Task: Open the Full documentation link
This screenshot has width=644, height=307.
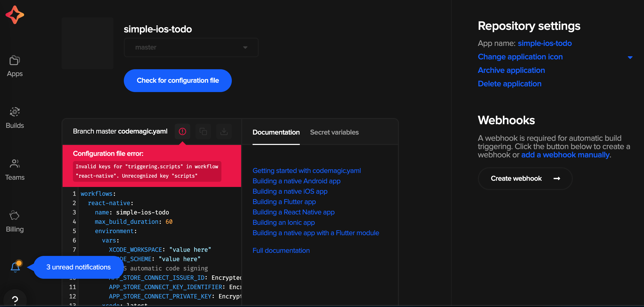Action: tap(281, 250)
